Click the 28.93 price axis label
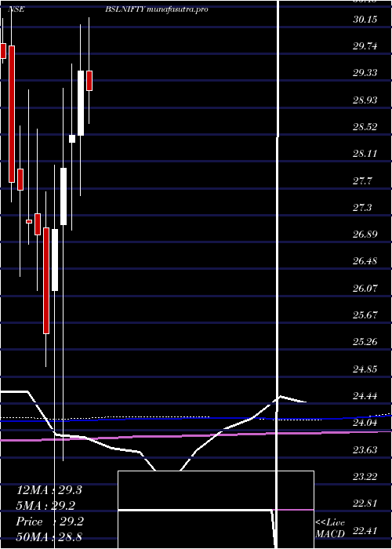Image resolution: width=392 pixels, height=549 pixels. 365,100
